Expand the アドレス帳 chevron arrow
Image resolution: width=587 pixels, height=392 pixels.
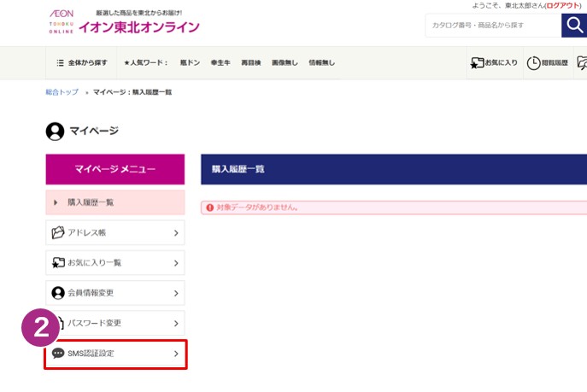click(176, 232)
